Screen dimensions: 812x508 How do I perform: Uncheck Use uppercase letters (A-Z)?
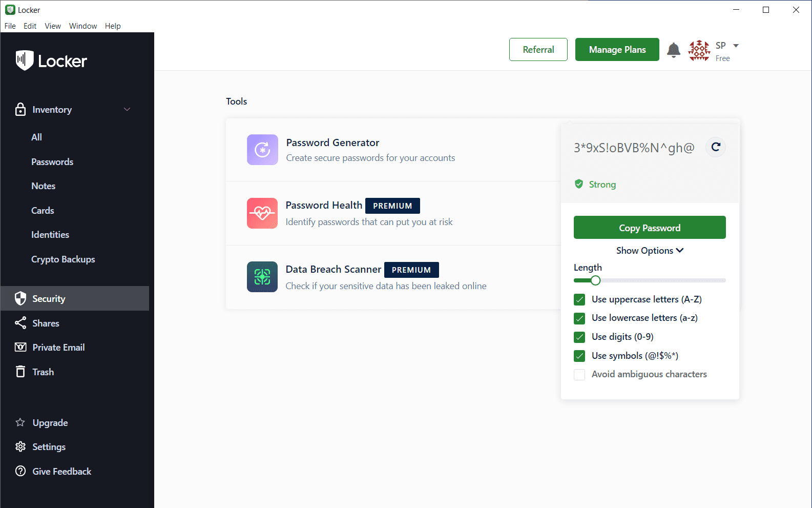point(579,299)
